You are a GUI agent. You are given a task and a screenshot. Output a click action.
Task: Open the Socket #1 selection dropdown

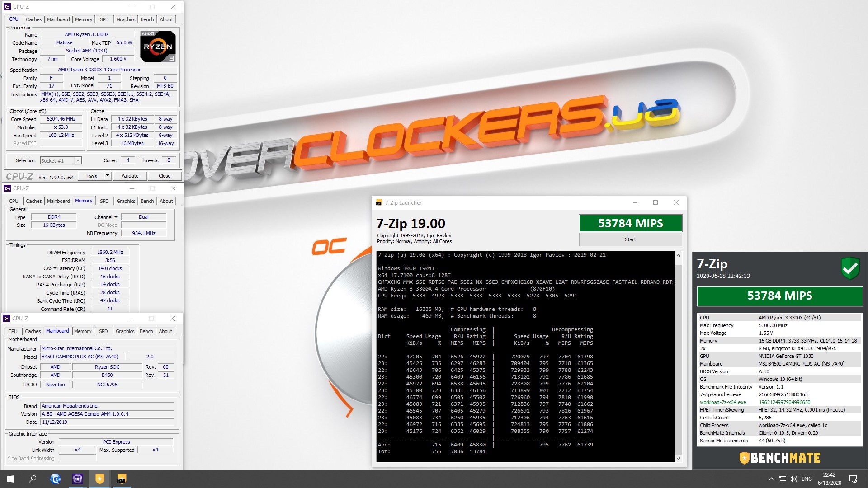[x=61, y=161]
